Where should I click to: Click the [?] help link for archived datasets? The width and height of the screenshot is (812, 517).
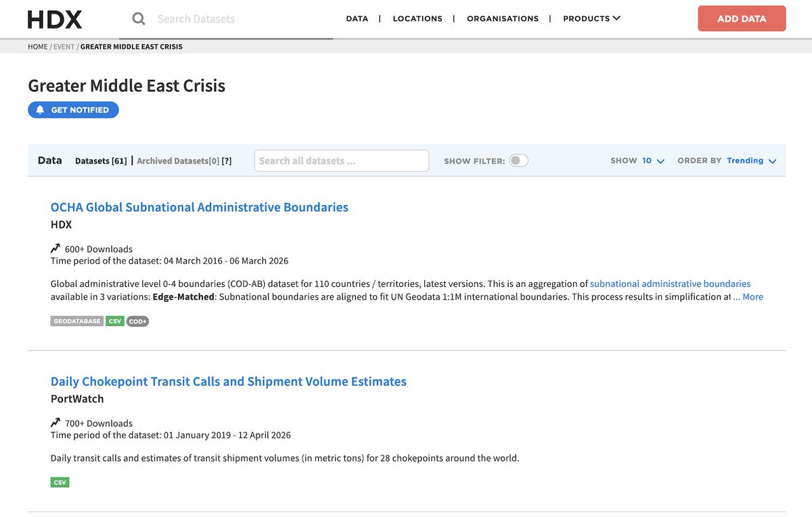point(227,161)
